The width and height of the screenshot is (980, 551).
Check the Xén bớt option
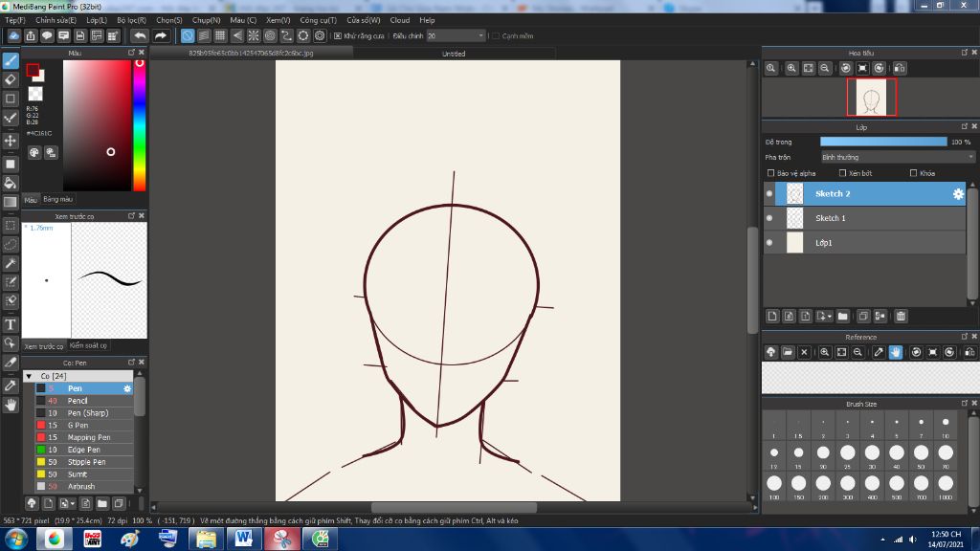(x=842, y=173)
